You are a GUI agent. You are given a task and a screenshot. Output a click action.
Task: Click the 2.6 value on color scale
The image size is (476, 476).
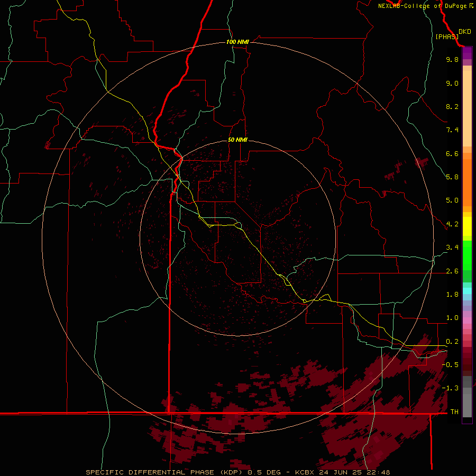pyautogui.click(x=452, y=271)
